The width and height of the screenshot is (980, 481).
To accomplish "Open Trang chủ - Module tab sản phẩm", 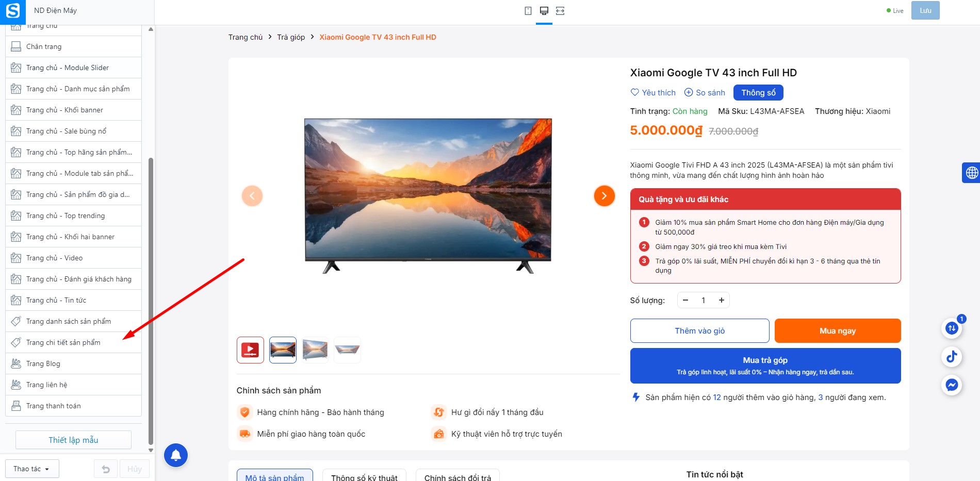I will click(73, 173).
